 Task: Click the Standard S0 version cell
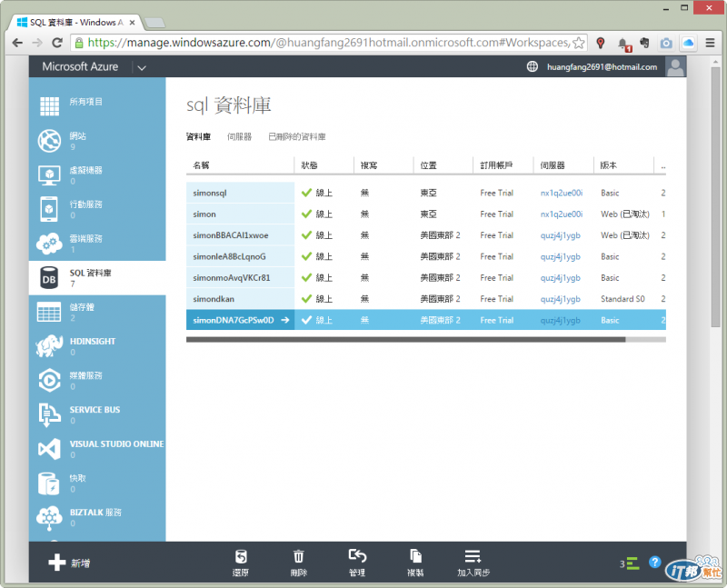622,299
